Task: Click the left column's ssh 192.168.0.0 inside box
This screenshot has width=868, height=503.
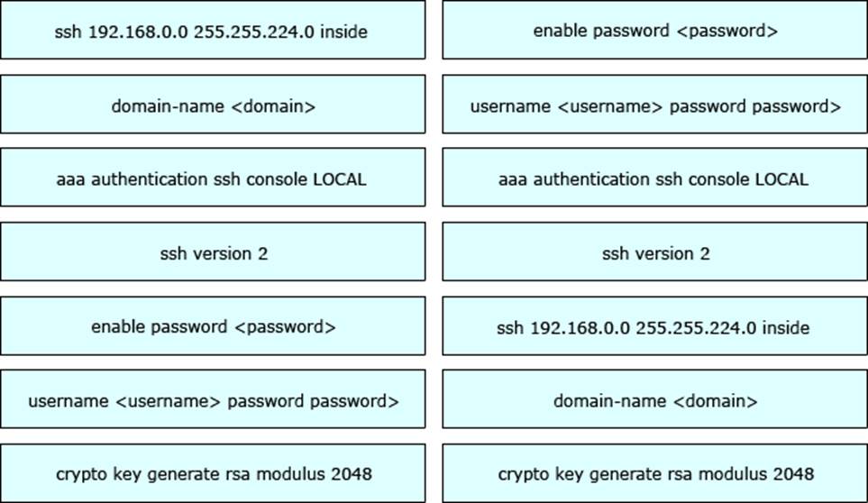Action: point(213,31)
